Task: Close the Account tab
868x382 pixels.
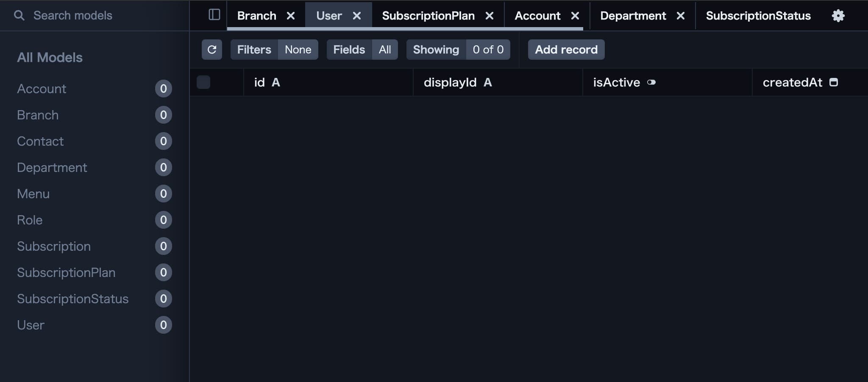Action: tap(575, 16)
